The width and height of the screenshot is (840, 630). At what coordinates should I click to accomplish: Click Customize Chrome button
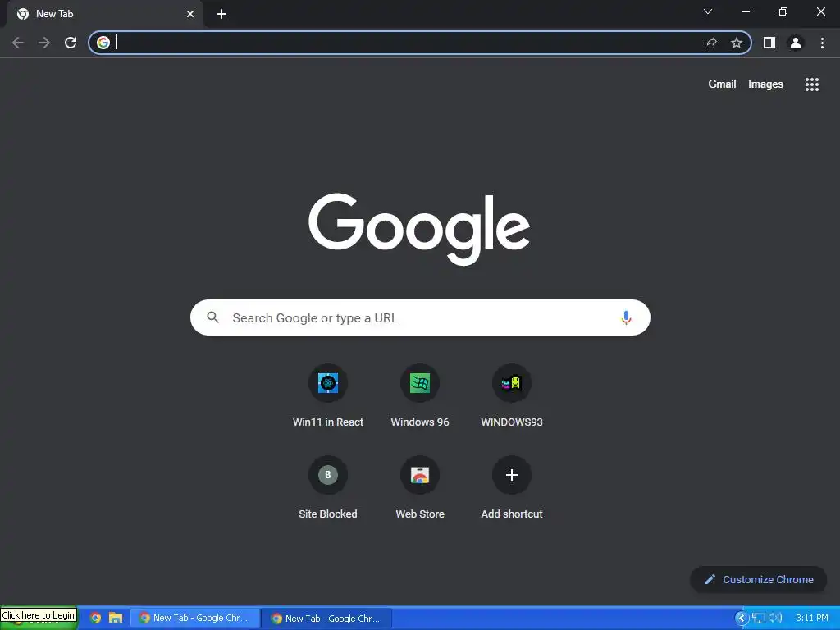759,580
